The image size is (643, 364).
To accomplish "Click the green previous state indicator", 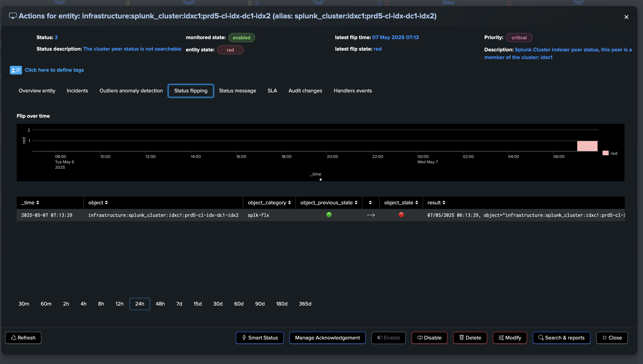I will pos(329,215).
